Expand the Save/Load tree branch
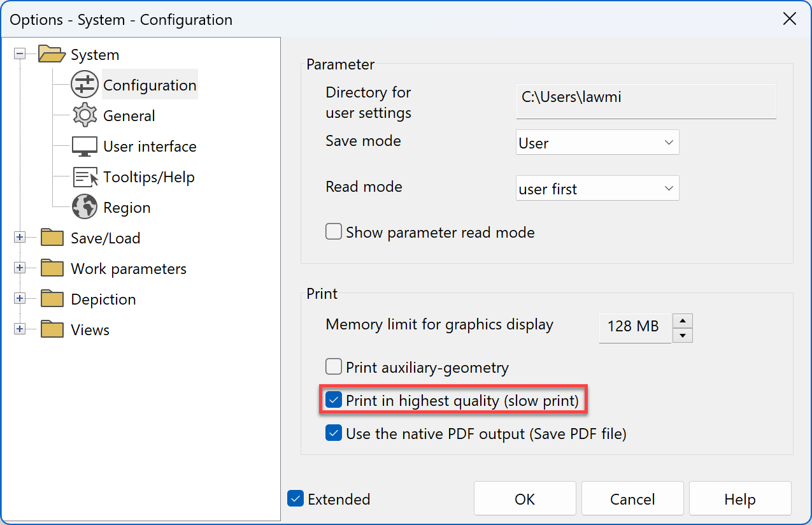 click(x=20, y=236)
